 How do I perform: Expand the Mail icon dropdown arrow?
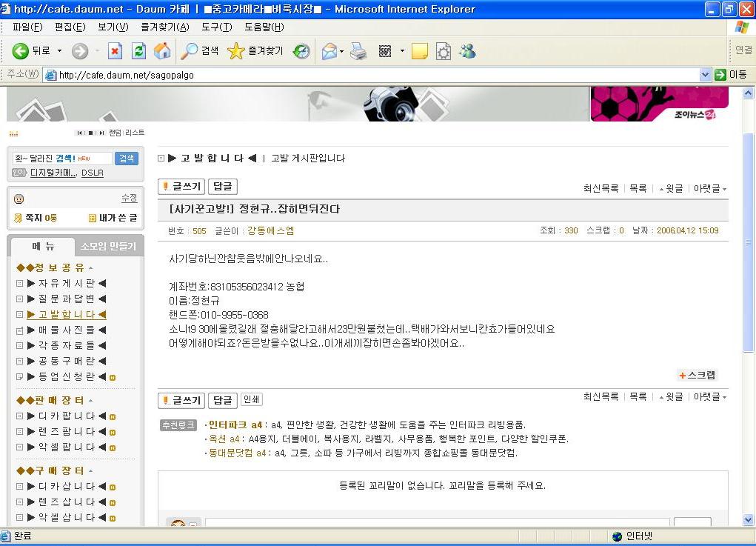click(341, 51)
